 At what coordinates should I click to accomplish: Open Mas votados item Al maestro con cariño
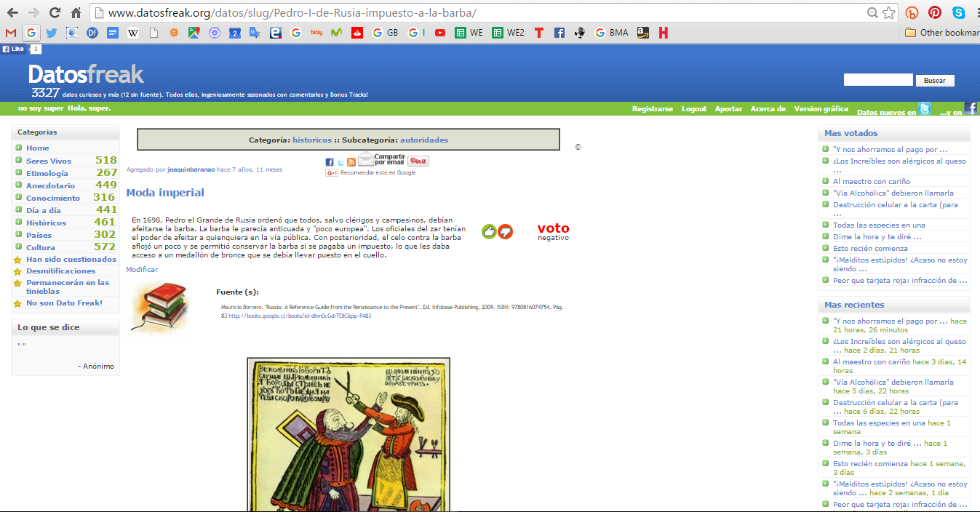click(872, 182)
